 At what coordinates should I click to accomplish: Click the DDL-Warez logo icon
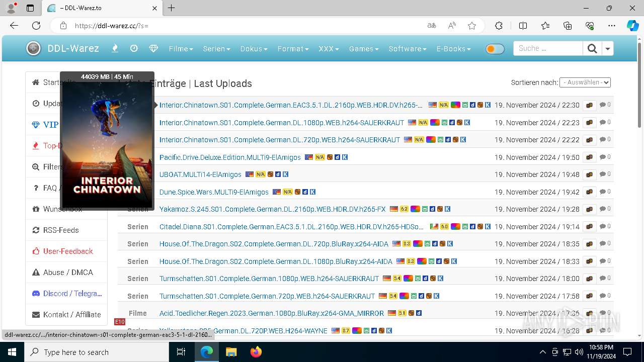pos(33,49)
